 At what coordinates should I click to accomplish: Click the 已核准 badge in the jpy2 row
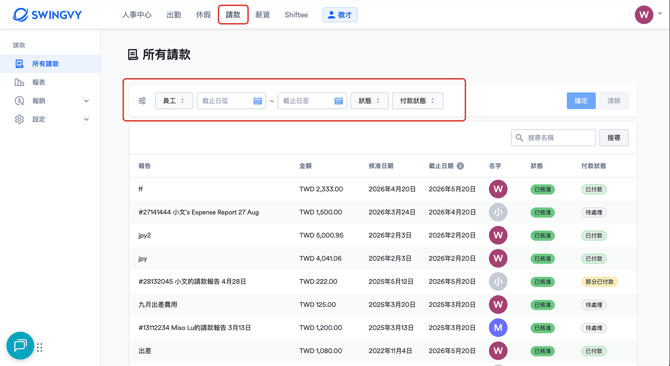coord(543,235)
